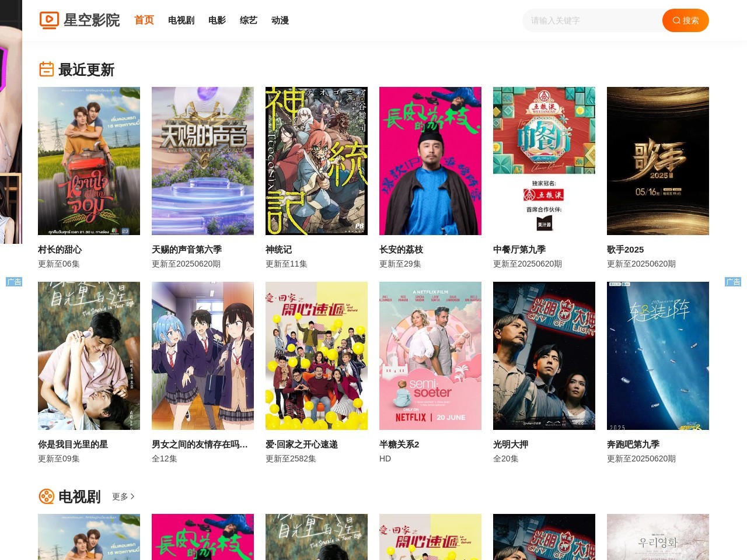Open the 综艺 navigation tab
Image resolution: width=747 pixels, height=560 pixels.
(x=249, y=20)
